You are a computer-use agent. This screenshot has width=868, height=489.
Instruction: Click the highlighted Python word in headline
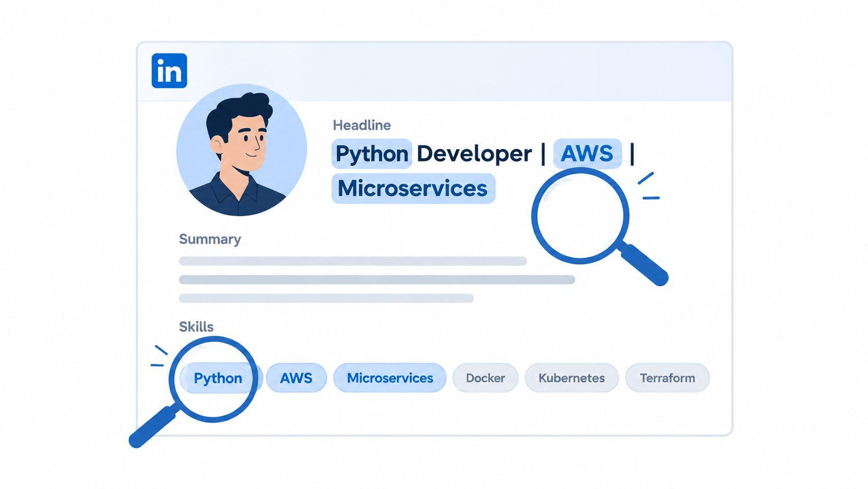point(372,154)
